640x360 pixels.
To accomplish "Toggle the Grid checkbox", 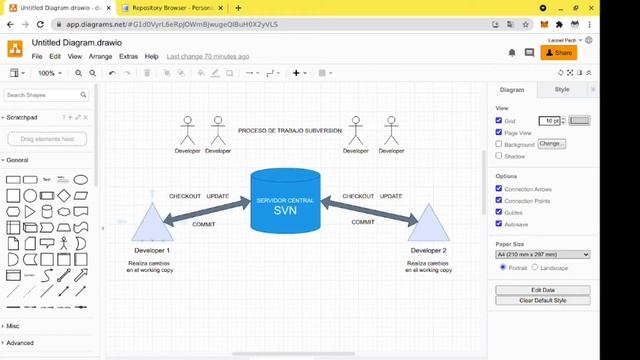I will pyautogui.click(x=499, y=120).
